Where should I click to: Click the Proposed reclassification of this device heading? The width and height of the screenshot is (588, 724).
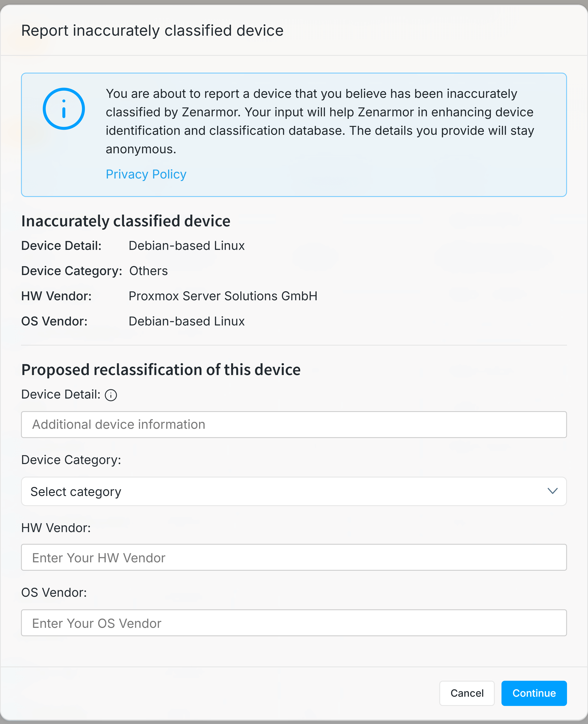point(161,369)
